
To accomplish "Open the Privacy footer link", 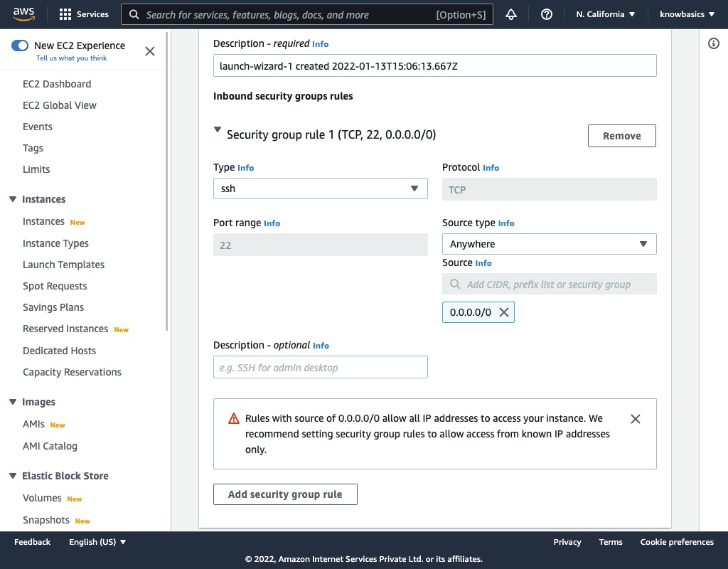I will pyautogui.click(x=567, y=542).
